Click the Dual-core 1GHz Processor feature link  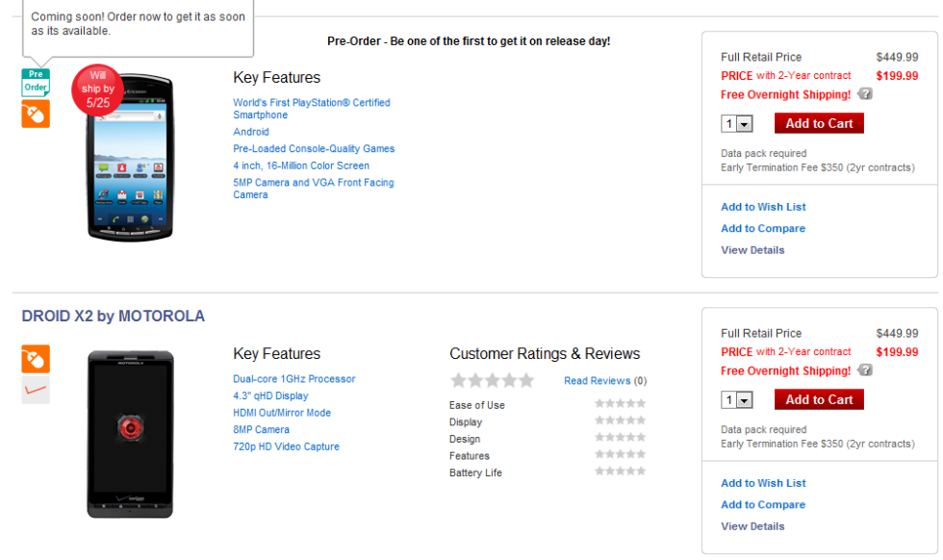pyautogui.click(x=293, y=379)
